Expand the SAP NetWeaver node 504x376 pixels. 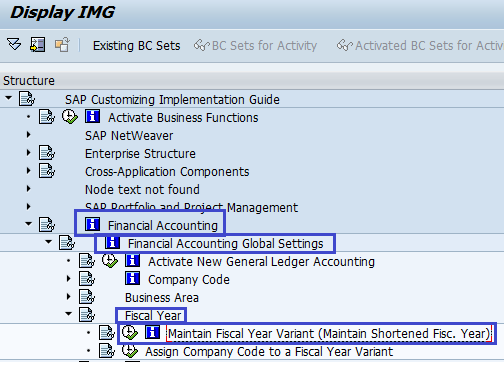[x=29, y=135]
